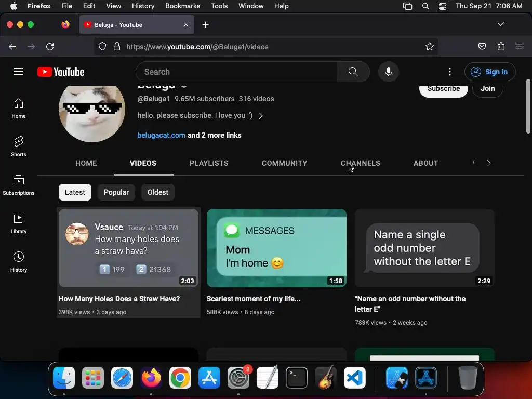Open 'Scariest moment of my life...' title
The image size is (532, 399).
coord(253,299)
